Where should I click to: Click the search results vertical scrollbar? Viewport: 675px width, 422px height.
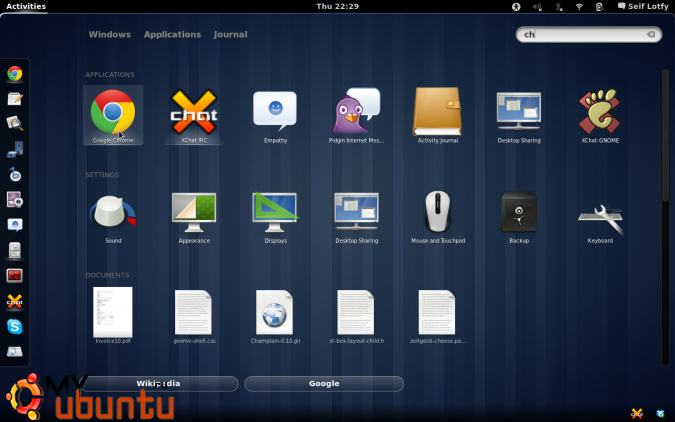[x=665, y=135]
